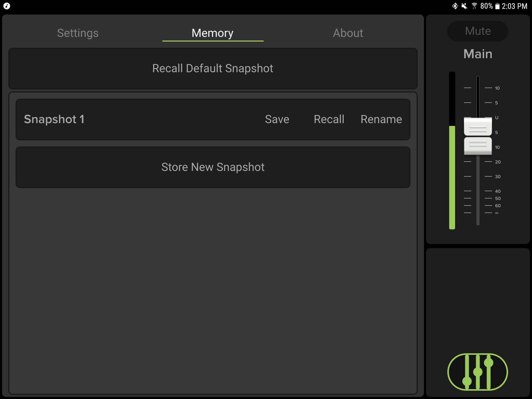The image size is (532, 399).
Task: Open the mixer view green fader icon
Action: (x=477, y=372)
